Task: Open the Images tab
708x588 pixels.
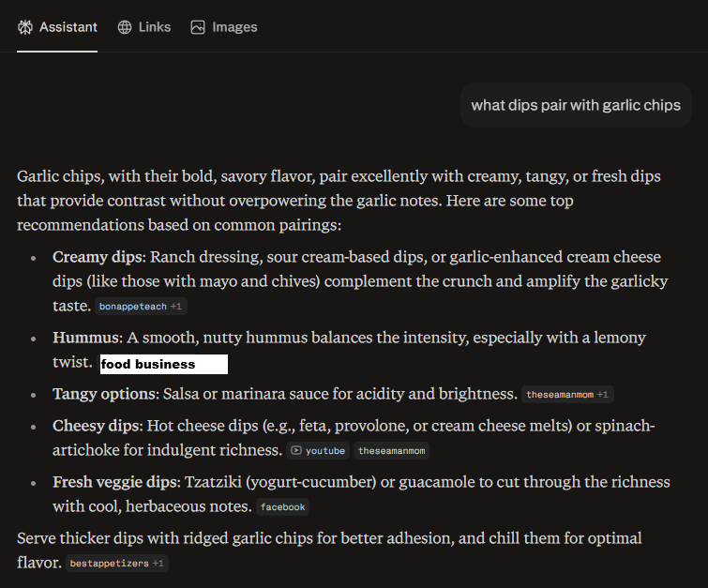Action: tap(224, 27)
